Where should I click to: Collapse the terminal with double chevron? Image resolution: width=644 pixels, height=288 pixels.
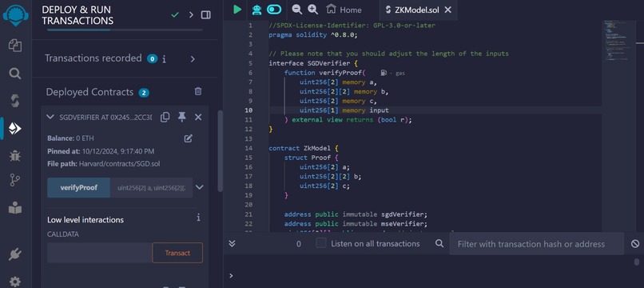coord(232,243)
